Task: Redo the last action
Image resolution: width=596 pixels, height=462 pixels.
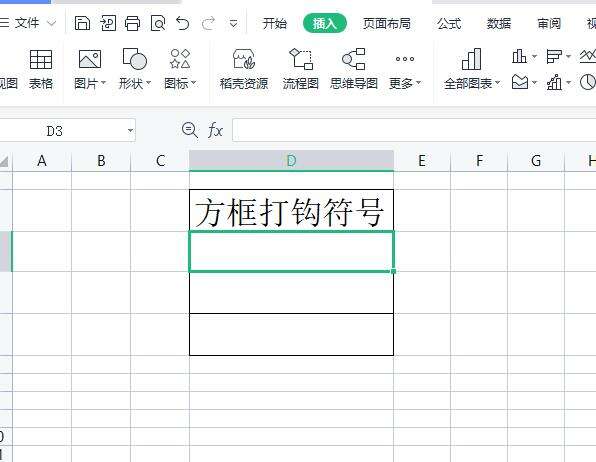Action: click(x=208, y=24)
